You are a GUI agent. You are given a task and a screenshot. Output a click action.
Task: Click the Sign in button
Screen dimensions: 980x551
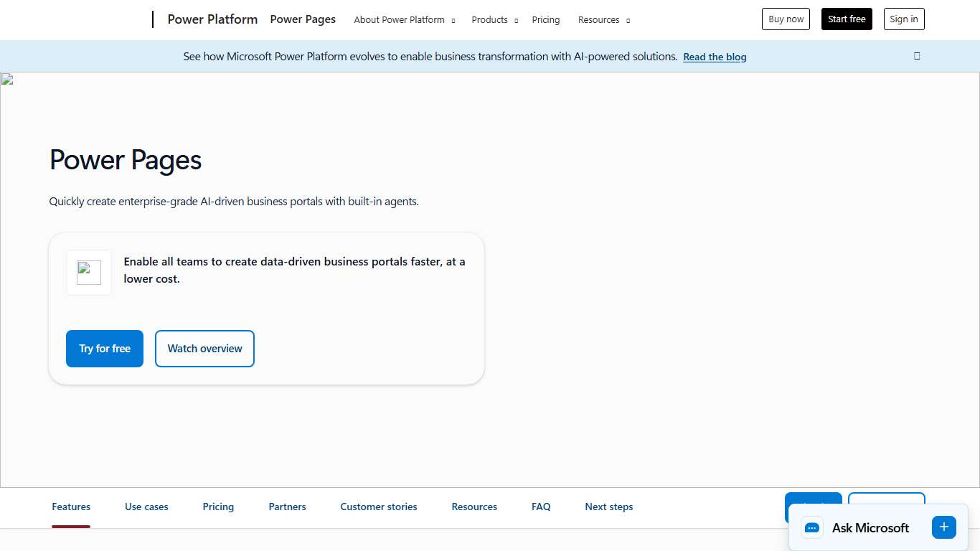(x=903, y=19)
